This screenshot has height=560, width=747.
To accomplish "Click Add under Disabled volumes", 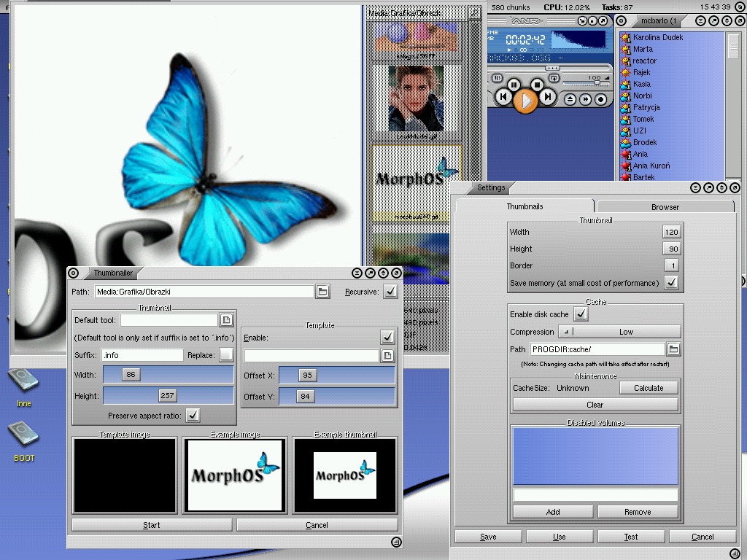I will 553,512.
